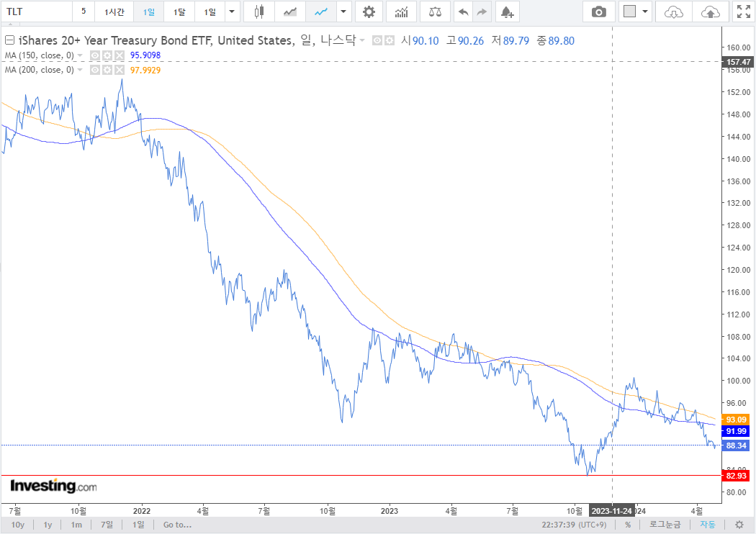Redo the chart action
Screen dimensions: 756x534
482,12
